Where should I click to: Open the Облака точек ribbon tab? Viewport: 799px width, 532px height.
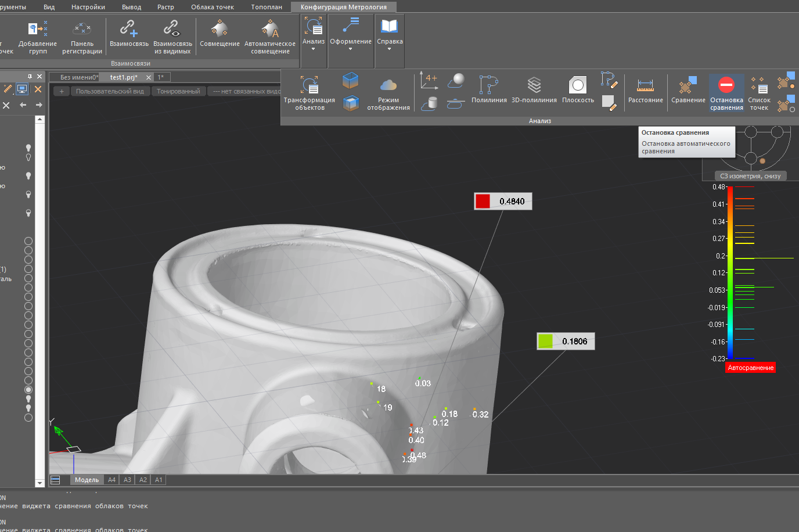[213, 7]
